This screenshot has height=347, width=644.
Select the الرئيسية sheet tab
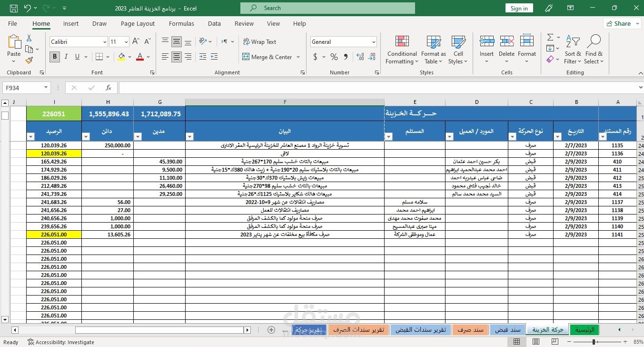click(x=584, y=330)
